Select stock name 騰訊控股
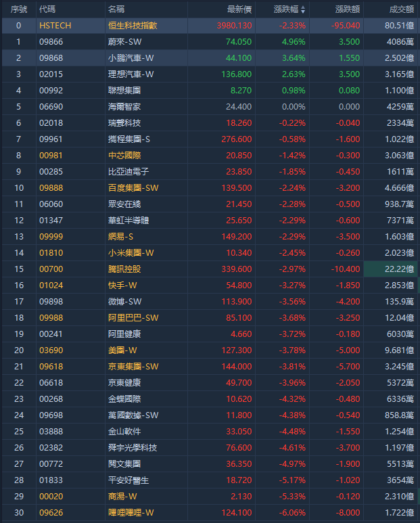The image size is (420, 523). pyautogui.click(x=124, y=269)
